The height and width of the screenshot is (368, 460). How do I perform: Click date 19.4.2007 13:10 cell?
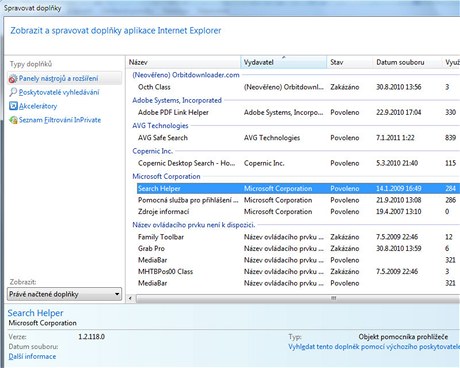click(x=399, y=212)
